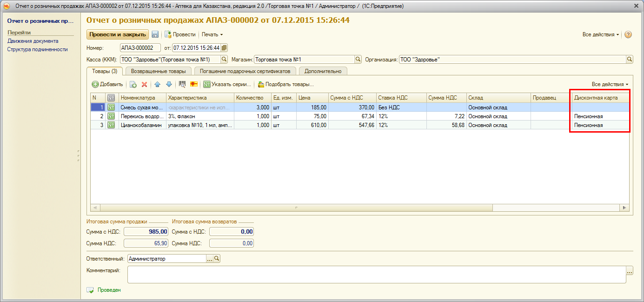The image size is (644, 302).
Task: Move row down with blue down arrow
Action: pyautogui.click(x=169, y=84)
